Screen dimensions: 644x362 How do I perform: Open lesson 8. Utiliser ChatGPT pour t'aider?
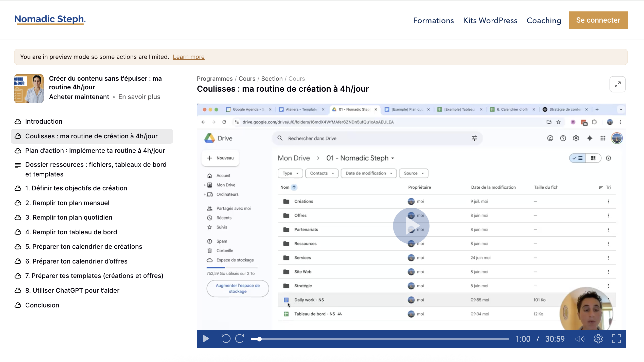pos(72,290)
